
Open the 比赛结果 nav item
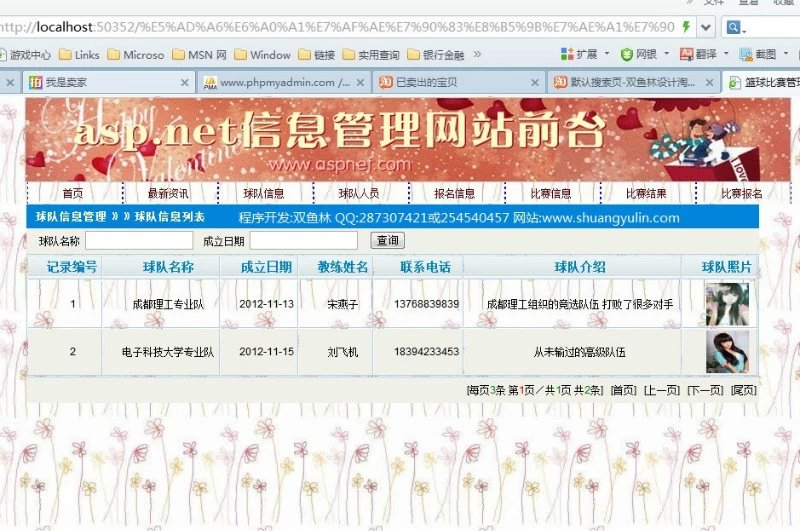(x=646, y=193)
